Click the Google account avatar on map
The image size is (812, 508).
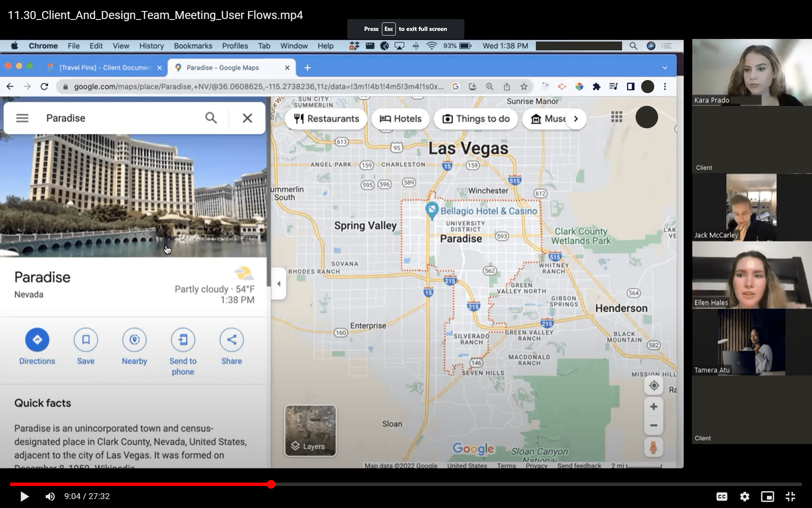[647, 117]
